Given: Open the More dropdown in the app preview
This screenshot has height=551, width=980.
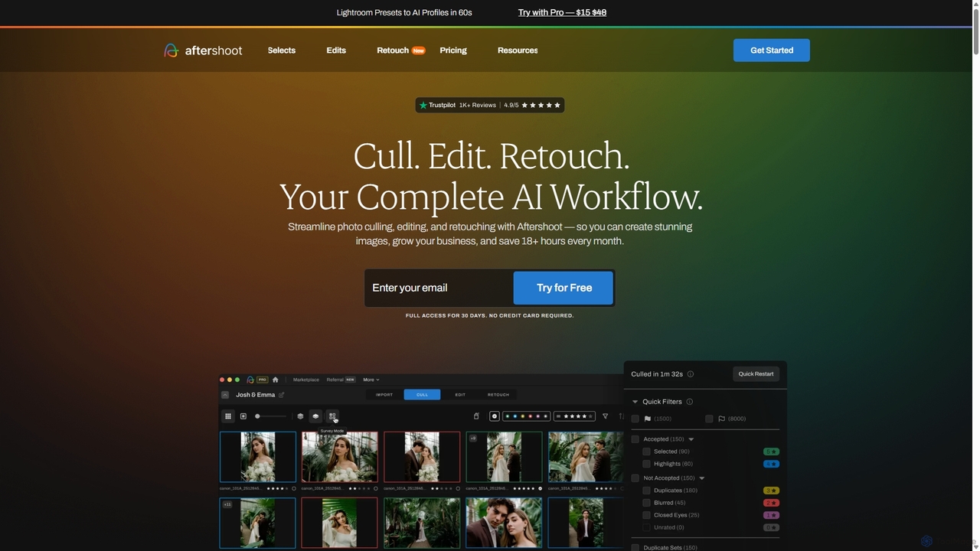Looking at the screenshot, I should (x=371, y=380).
